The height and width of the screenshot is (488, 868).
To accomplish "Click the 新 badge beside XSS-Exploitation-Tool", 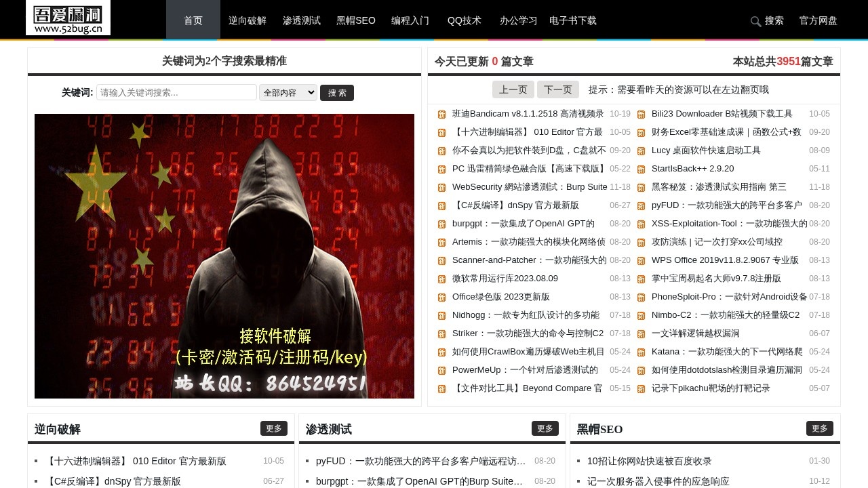I will click(641, 224).
